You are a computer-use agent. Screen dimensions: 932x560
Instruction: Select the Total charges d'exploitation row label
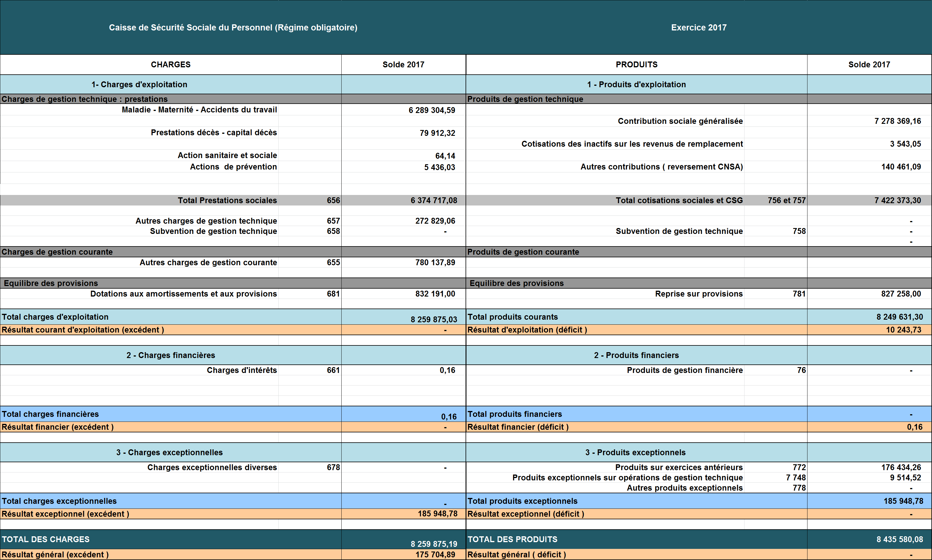click(x=55, y=317)
